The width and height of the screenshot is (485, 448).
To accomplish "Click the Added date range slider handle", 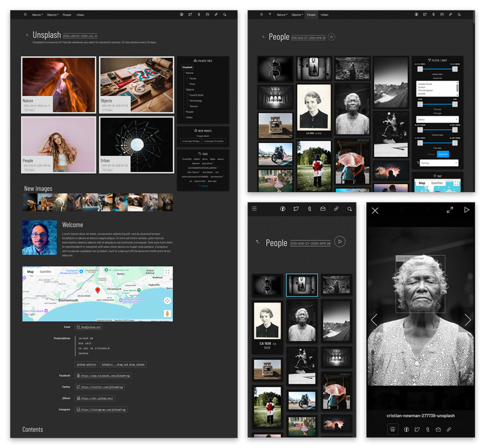I will [x=421, y=69].
